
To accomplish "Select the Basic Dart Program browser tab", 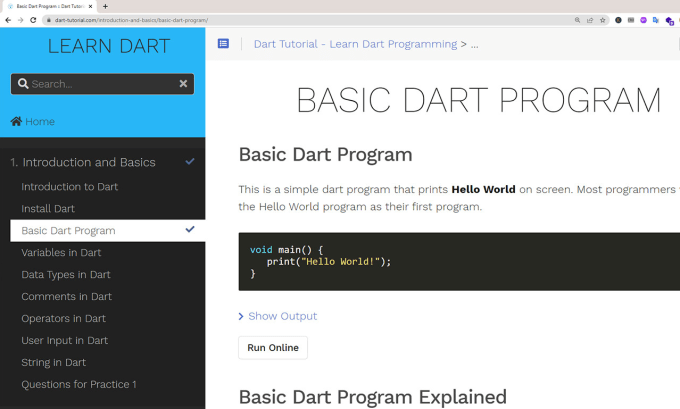I will pyautogui.click(x=49, y=7).
